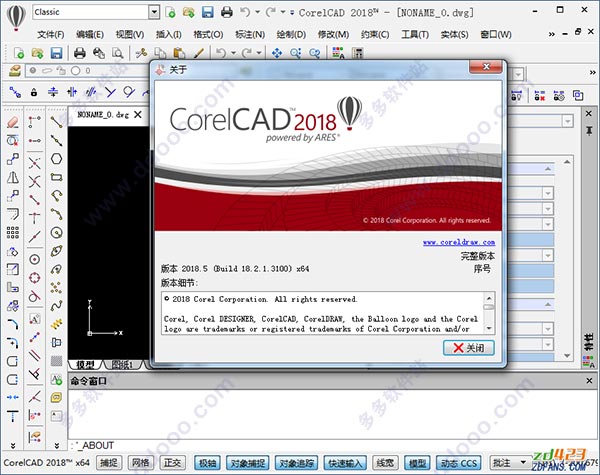This screenshot has width=600, height=475.
Task: Select the Eraser tool in left toolbar
Action: [x=13, y=122]
